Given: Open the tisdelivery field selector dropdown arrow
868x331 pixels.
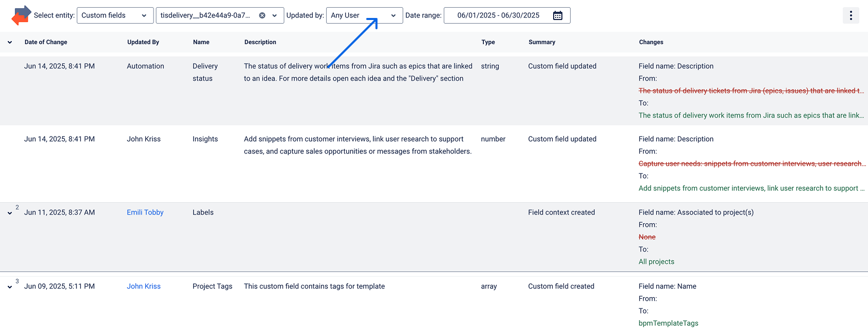Looking at the screenshot, I should [275, 15].
